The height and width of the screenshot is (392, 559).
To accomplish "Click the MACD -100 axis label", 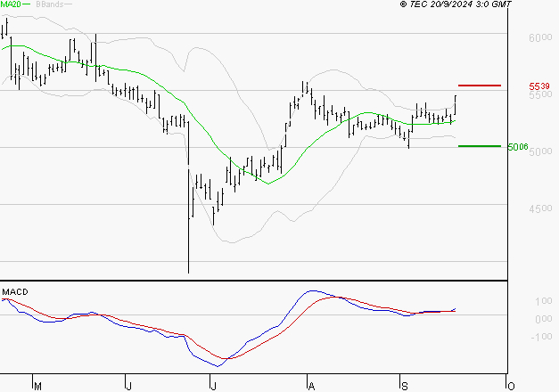I will pos(541,337).
